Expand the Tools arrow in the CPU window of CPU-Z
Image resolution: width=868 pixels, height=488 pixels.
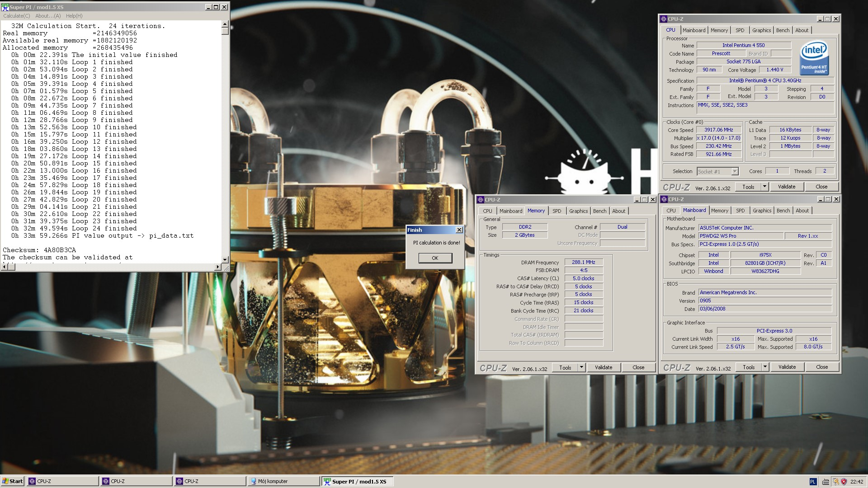(x=764, y=187)
